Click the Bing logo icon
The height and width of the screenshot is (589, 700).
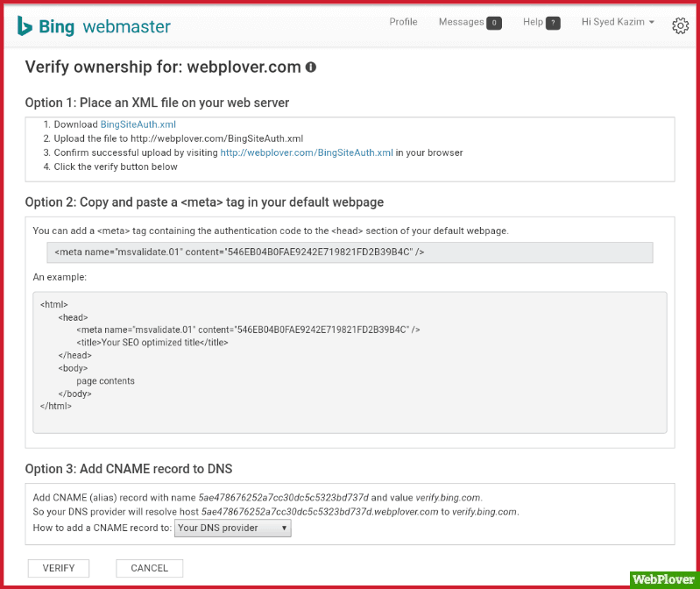pos(25,26)
